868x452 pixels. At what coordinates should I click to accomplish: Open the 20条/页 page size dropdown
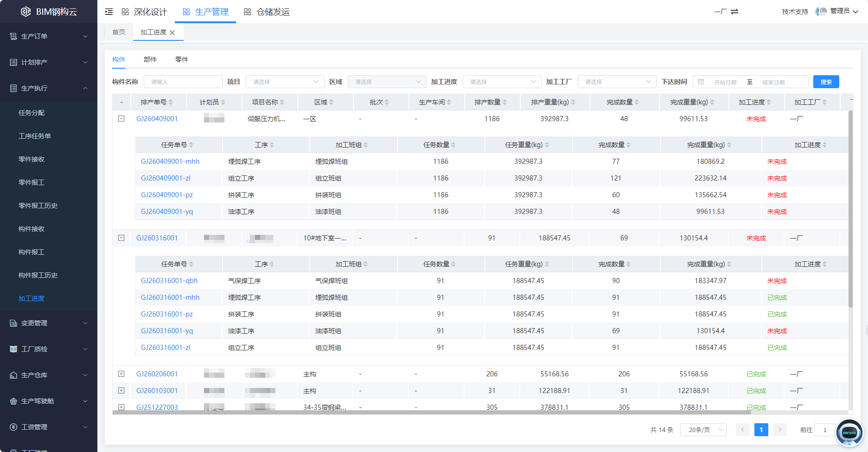coord(703,430)
